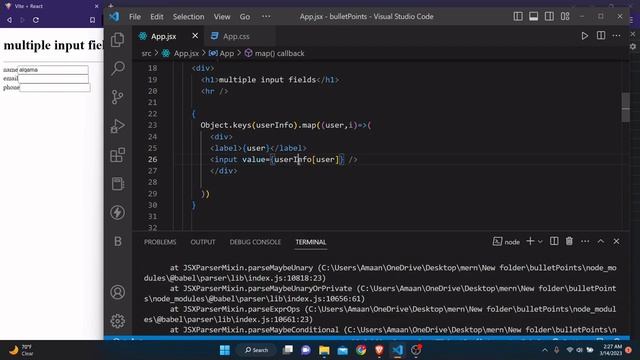The height and width of the screenshot is (360, 640).
Task: Open the Explorer view in activity bar
Action: (118, 40)
